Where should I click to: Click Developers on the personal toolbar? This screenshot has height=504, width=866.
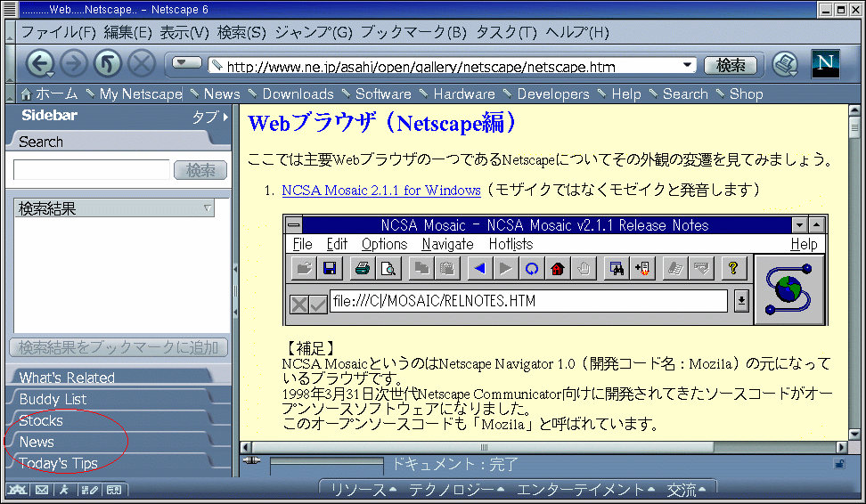pos(547,93)
